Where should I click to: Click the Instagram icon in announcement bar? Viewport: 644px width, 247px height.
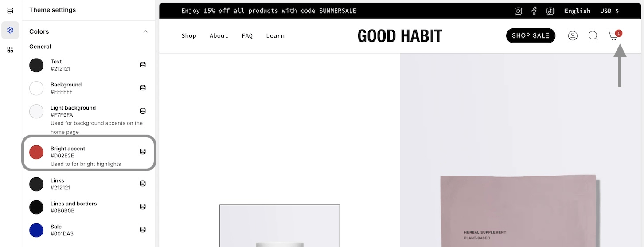[518, 11]
